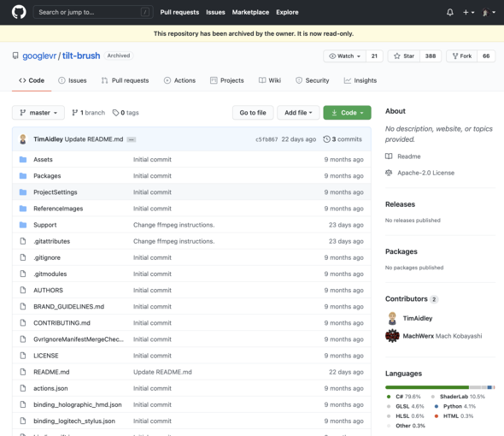Click the Star button for tilt-brush
The image size is (504, 436).
404,56
